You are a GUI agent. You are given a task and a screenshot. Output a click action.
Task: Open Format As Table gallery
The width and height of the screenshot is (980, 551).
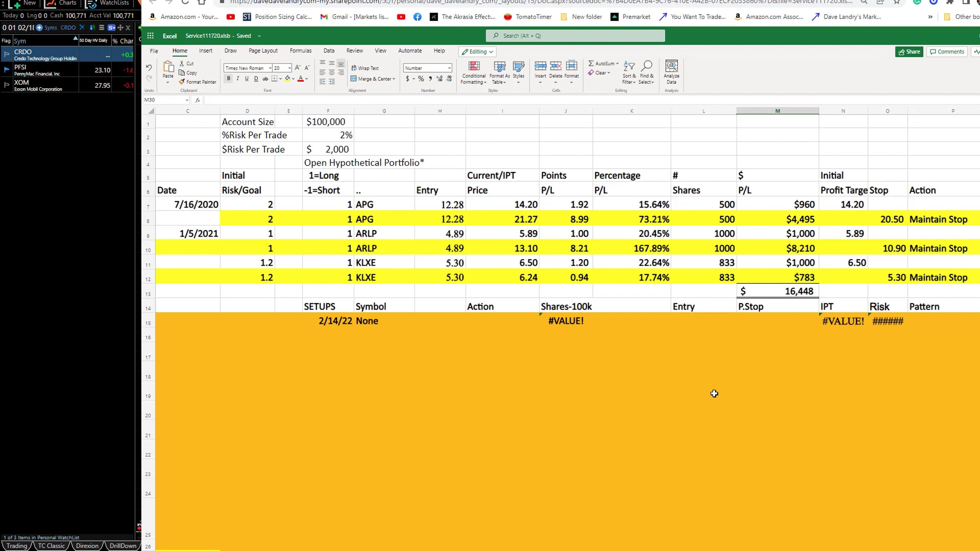(499, 73)
